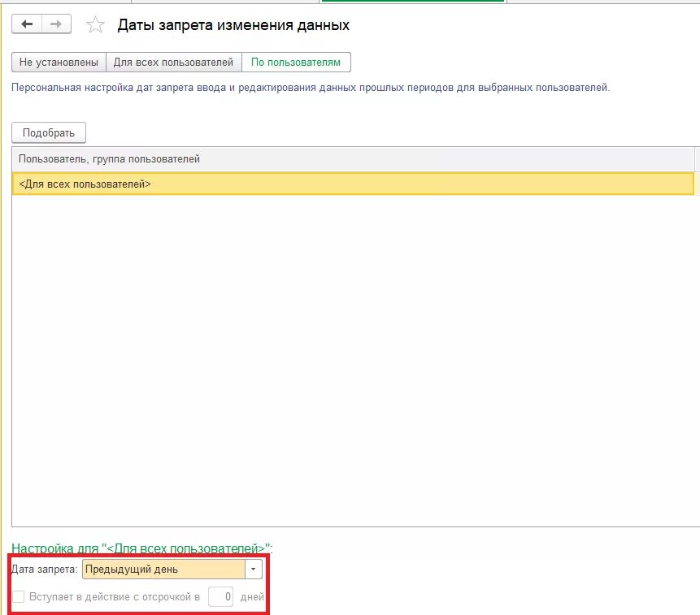Click the delay days number field
This screenshot has height=615, width=700.
tap(220, 596)
